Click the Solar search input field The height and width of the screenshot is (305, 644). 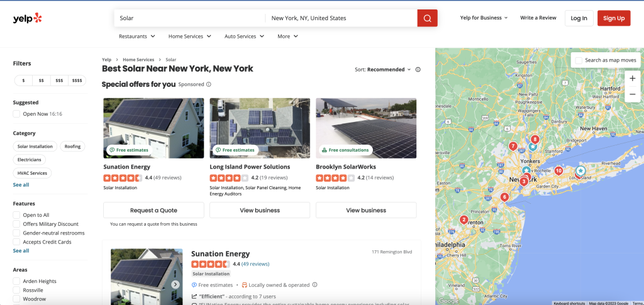point(190,18)
